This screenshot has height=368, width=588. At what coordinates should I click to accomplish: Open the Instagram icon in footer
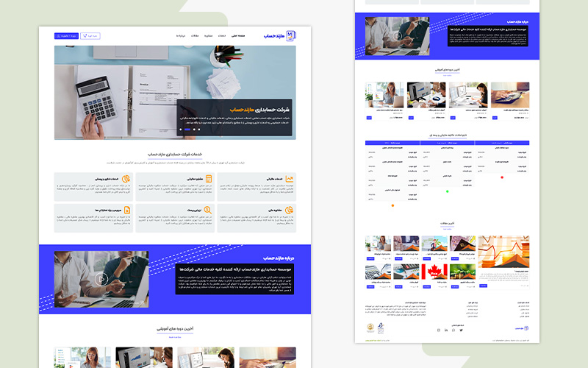(x=439, y=330)
